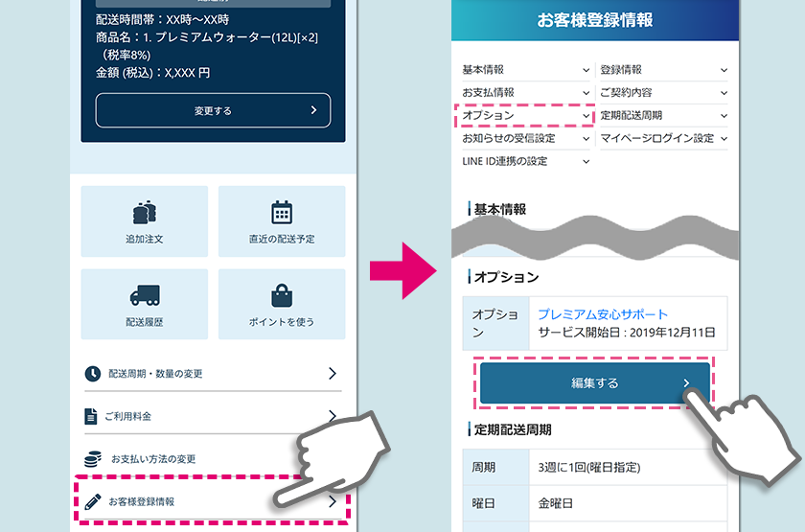Open 登録情報 in the section menu
Viewport: 805px width, 532px height.
tap(663, 70)
